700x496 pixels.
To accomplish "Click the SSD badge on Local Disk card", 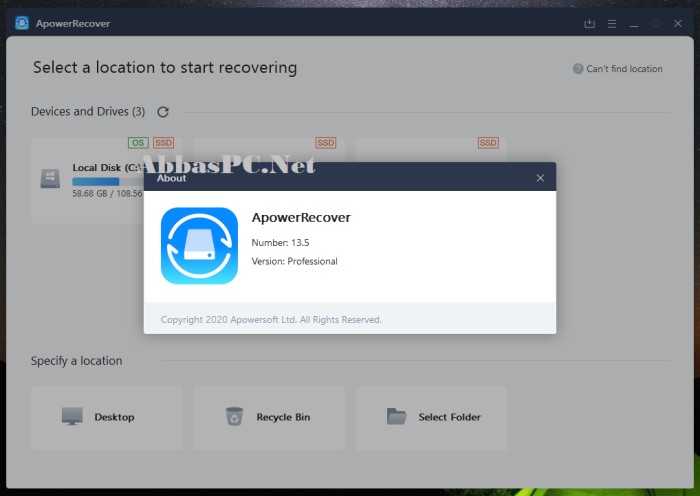I will pos(163,143).
